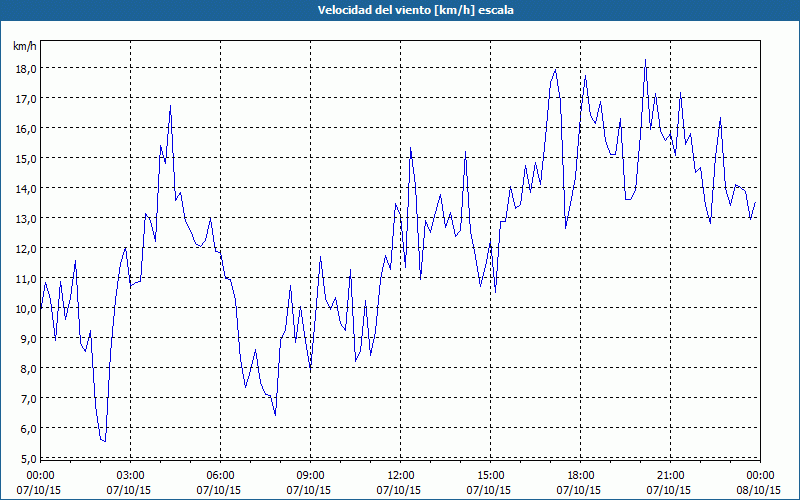Click the '13,0' axis label
The height and width of the screenshot is (500, 800).
click(26, 218)
